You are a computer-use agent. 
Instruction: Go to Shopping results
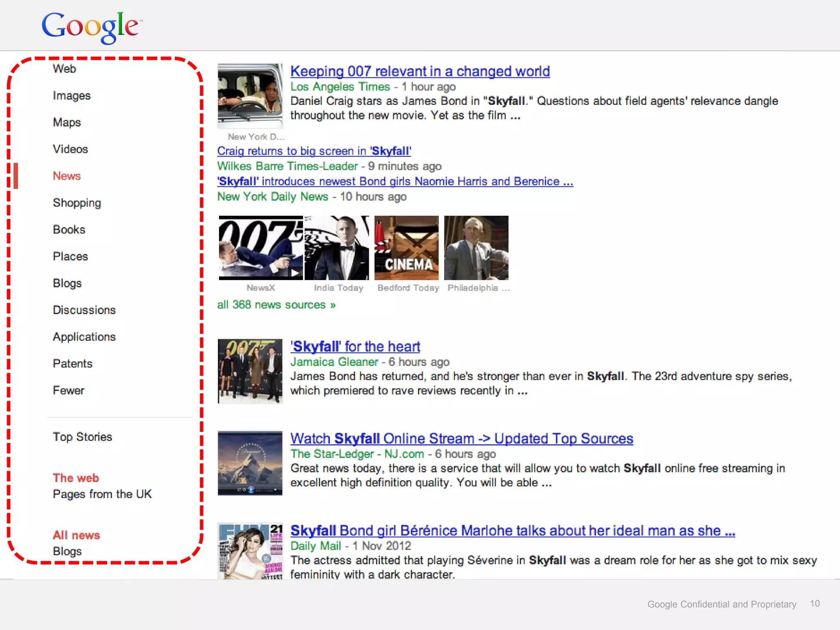[x=77, y=203]
